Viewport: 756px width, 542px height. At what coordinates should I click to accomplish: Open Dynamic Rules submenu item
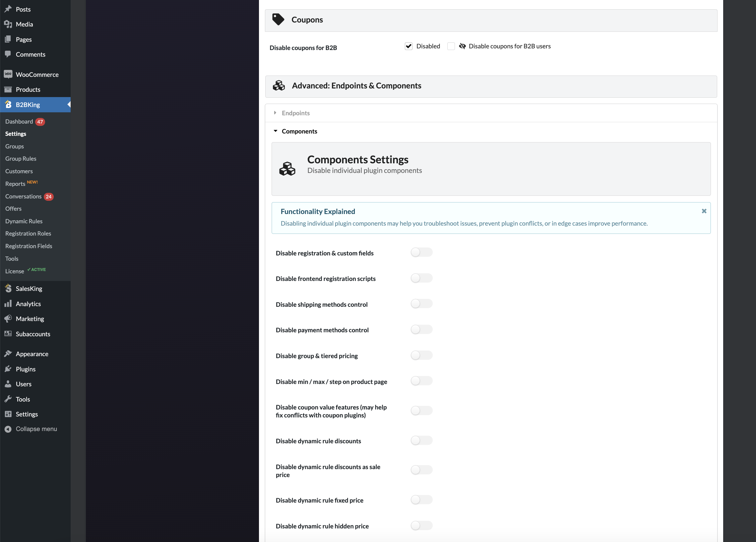click(x=24, y=221)
